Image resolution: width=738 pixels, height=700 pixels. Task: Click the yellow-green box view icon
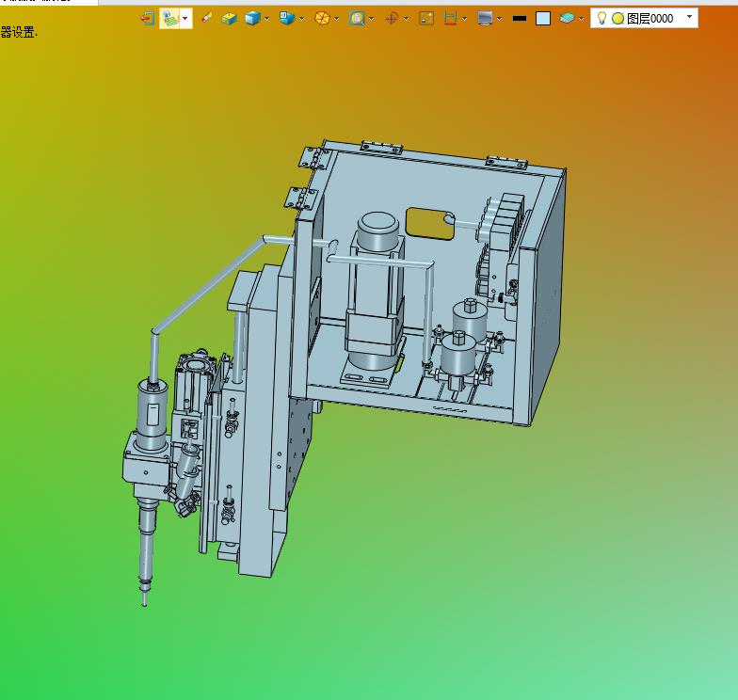click(230, 19)
